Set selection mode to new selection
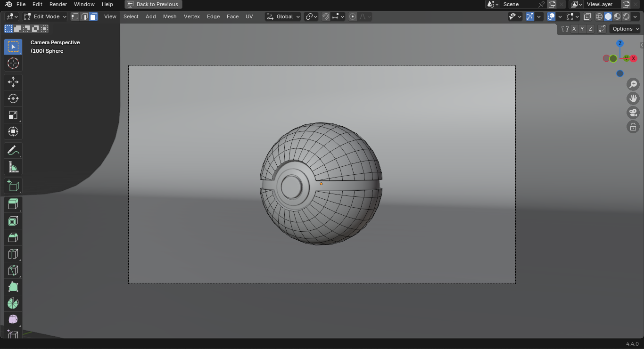This screenshot has height=349, width=644. [8, 29]
